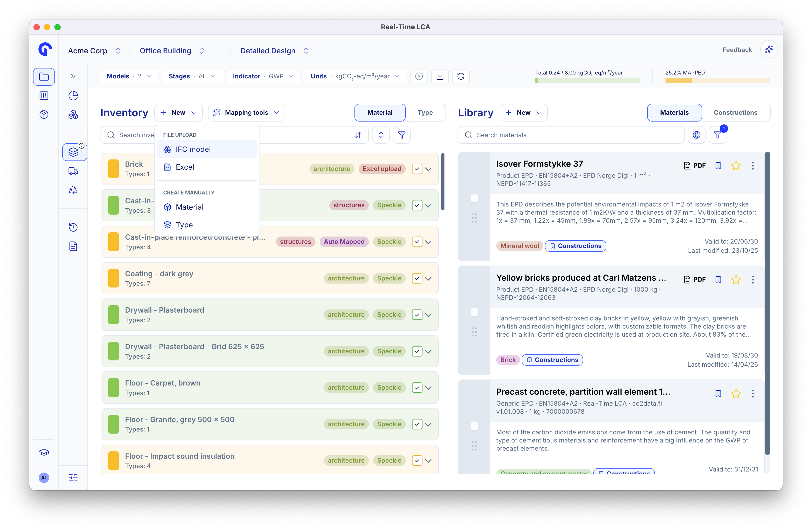Viewport: 812px width, 529px height.
Task: Open the PDF for Isover Formstykke 37
Action: 695,166
